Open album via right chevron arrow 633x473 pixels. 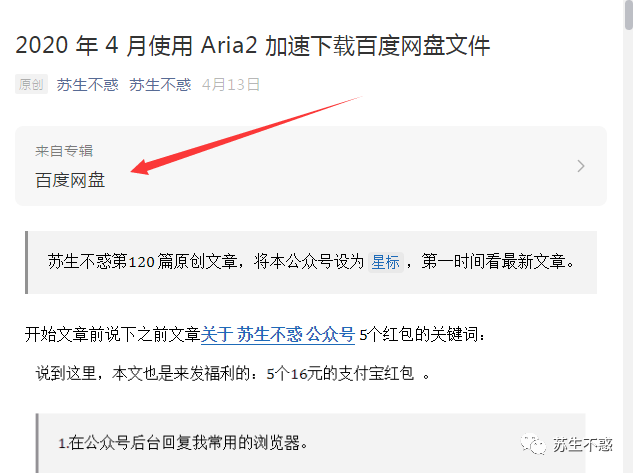coord(581,166)
